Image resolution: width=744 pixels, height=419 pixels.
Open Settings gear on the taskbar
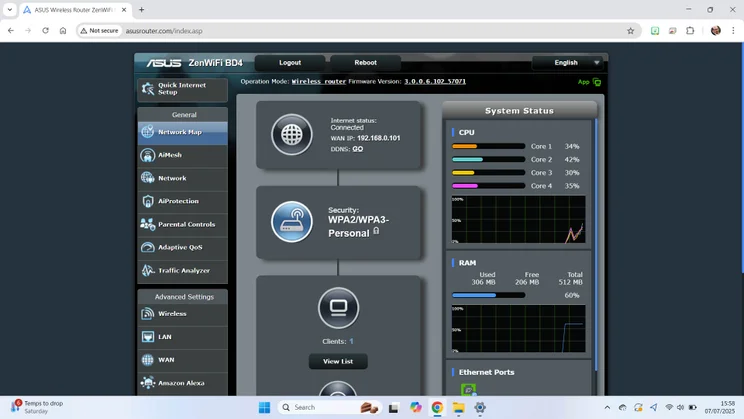pyautogui.click(x=480, y=408)
